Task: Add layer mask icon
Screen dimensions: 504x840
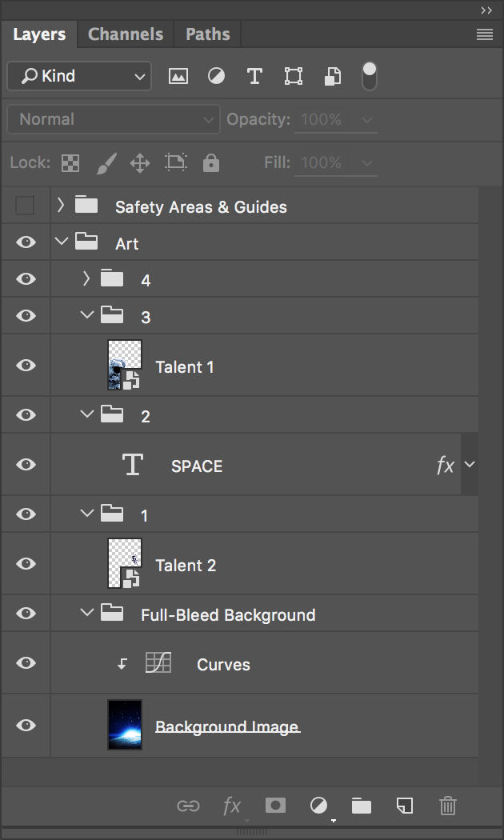Action: tap(275, 805)
